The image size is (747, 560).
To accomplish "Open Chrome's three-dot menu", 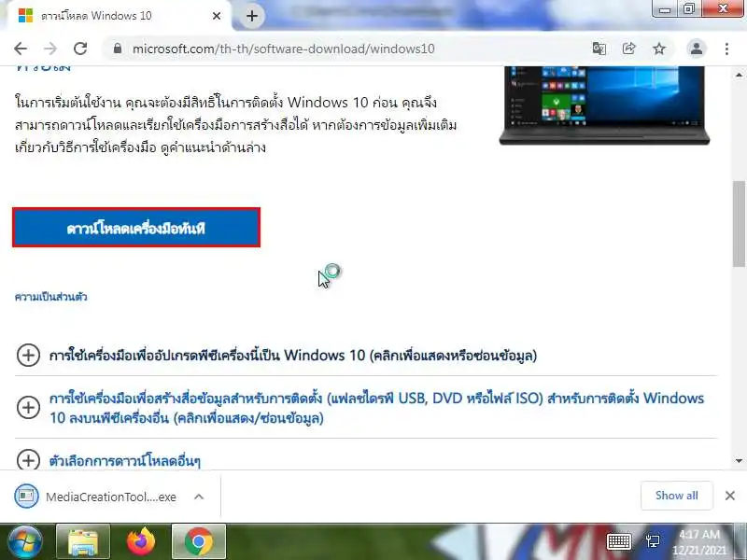I will coord(726,49).
